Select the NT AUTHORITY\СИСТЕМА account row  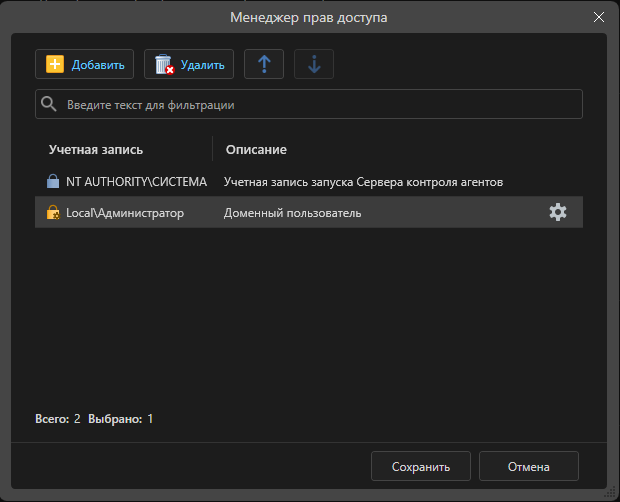point(136,182)
